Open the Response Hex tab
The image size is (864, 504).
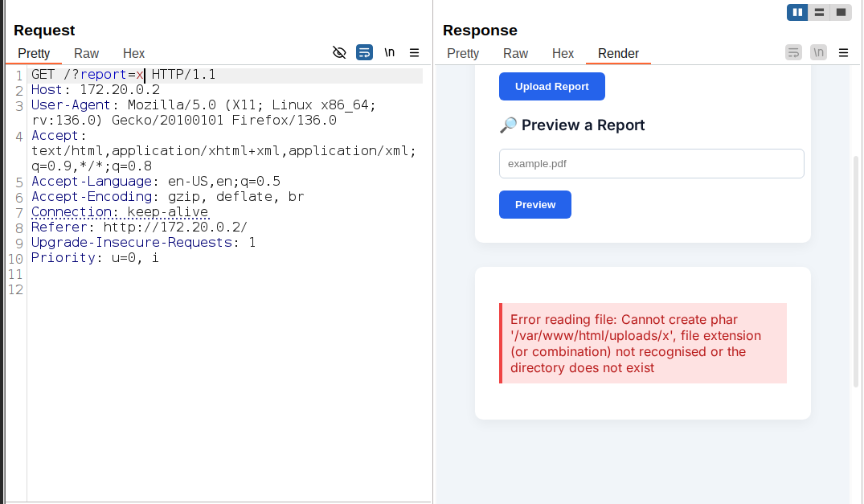pyautogui.click(x=563, y=53)
